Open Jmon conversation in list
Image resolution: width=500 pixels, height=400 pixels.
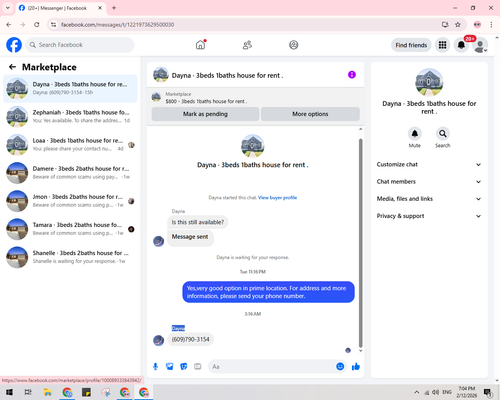(70, 201)
